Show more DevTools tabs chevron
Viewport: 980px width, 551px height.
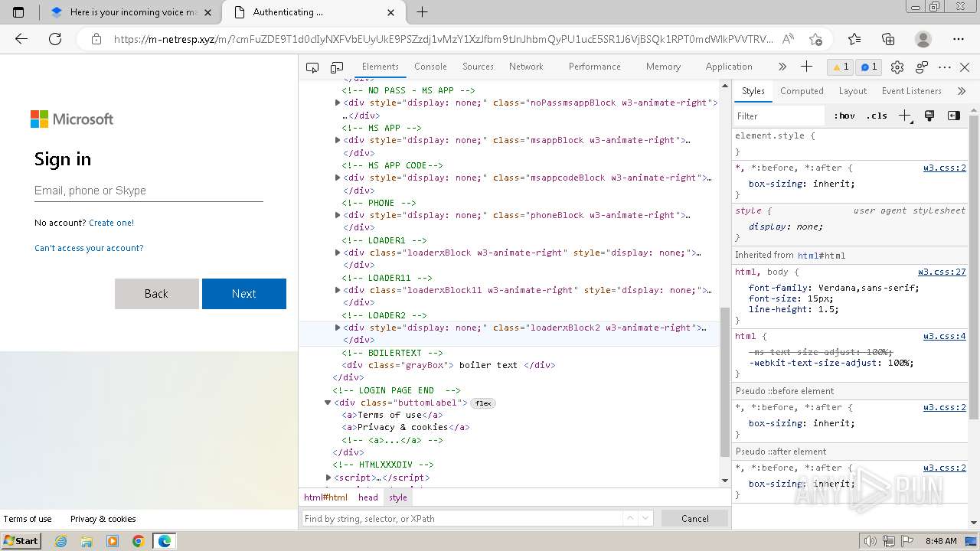click(782, 67)
